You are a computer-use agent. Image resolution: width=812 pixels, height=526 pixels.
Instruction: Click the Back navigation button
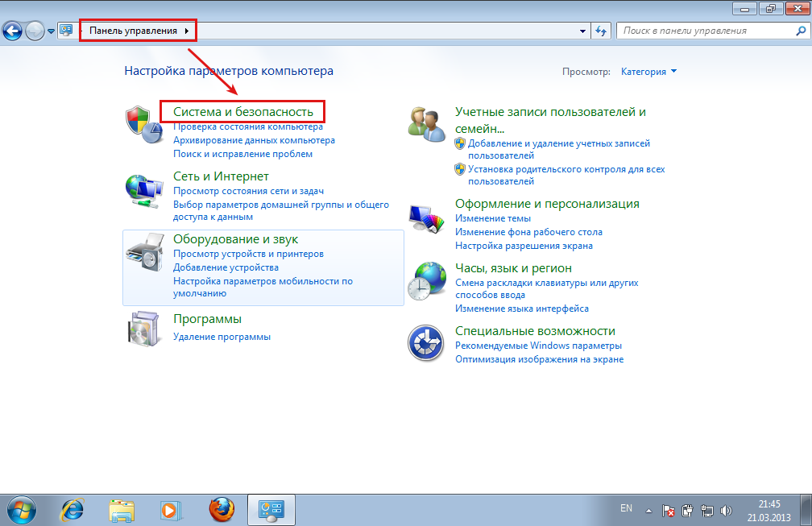pyautogui.click(x=12, y=31)
